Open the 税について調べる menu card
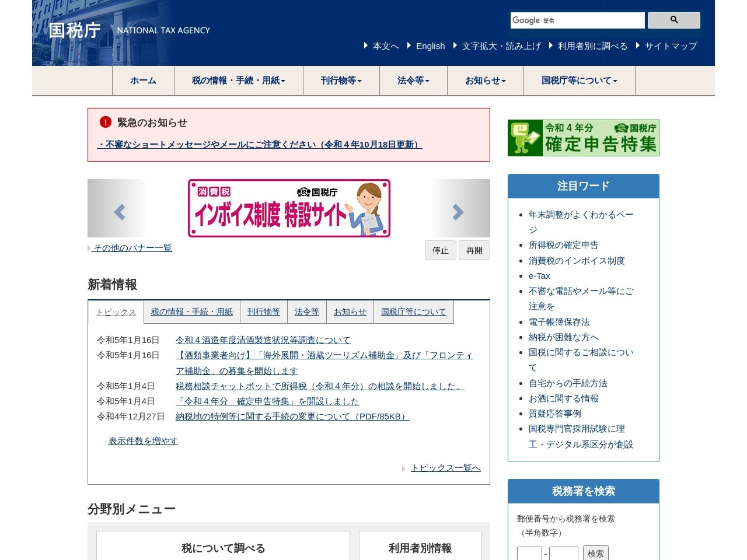The height and width of the screenshot is (560, 747). [x=223, y=546]
